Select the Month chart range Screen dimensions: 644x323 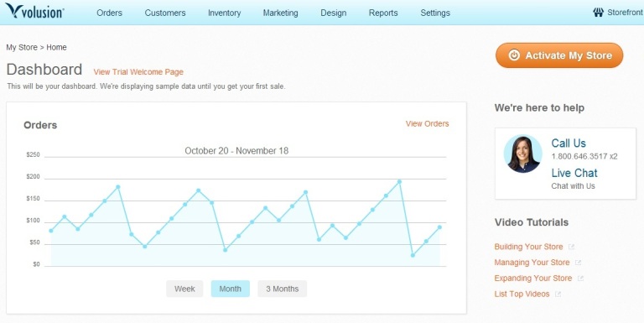pyautogui.click(x=230, y=289)
